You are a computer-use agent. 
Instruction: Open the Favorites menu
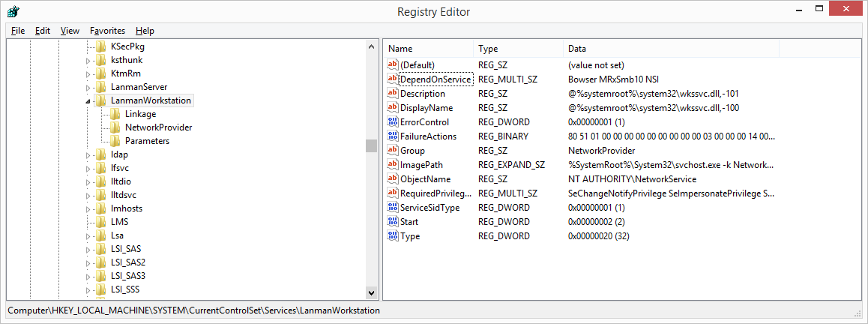[x=107, y=31]
